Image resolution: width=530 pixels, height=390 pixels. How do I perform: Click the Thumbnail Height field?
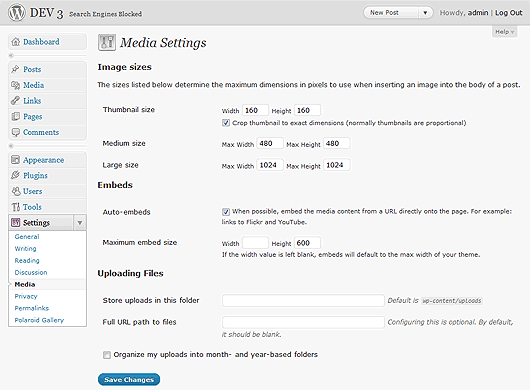pyautogui.click(x=307, y=110)
